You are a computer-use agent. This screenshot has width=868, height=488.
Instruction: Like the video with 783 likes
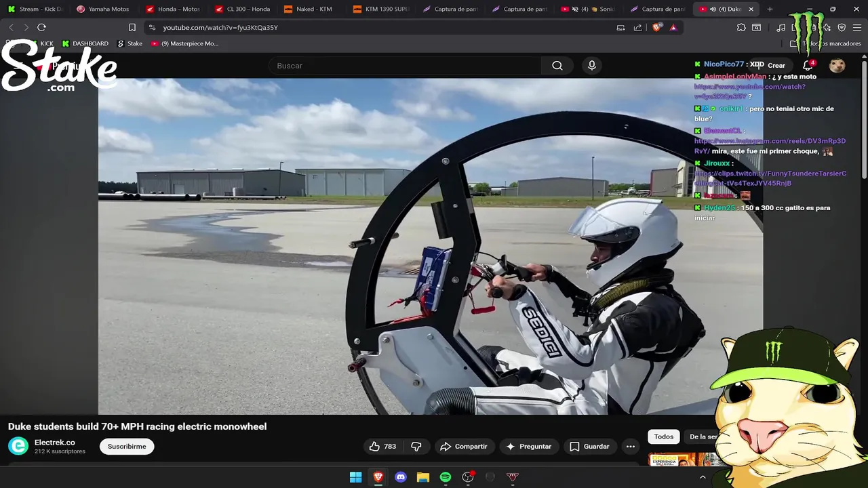coord(382,447)
